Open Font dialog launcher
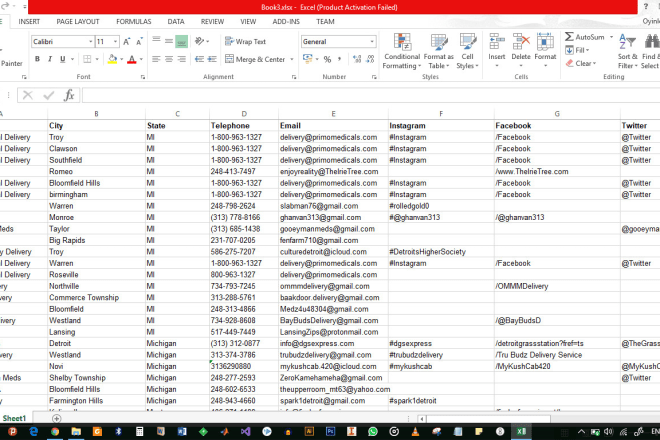 click(143, 77)
